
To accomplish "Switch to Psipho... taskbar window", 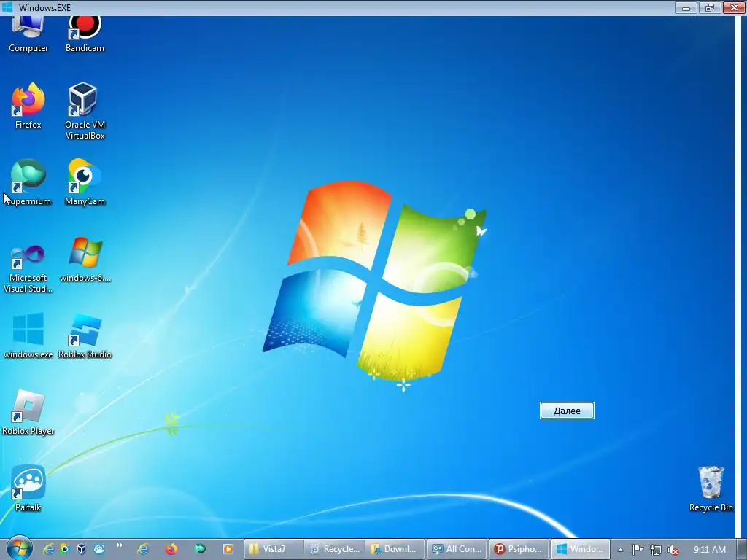I will [x=519, y=549].
